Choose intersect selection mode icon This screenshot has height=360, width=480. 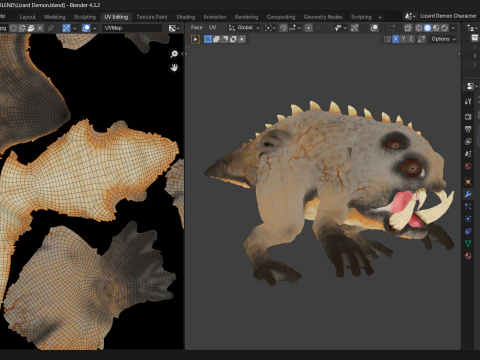242,39
